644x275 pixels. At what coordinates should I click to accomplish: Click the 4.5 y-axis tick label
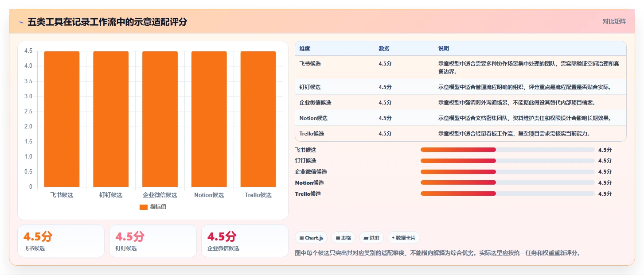click(28, 51)
